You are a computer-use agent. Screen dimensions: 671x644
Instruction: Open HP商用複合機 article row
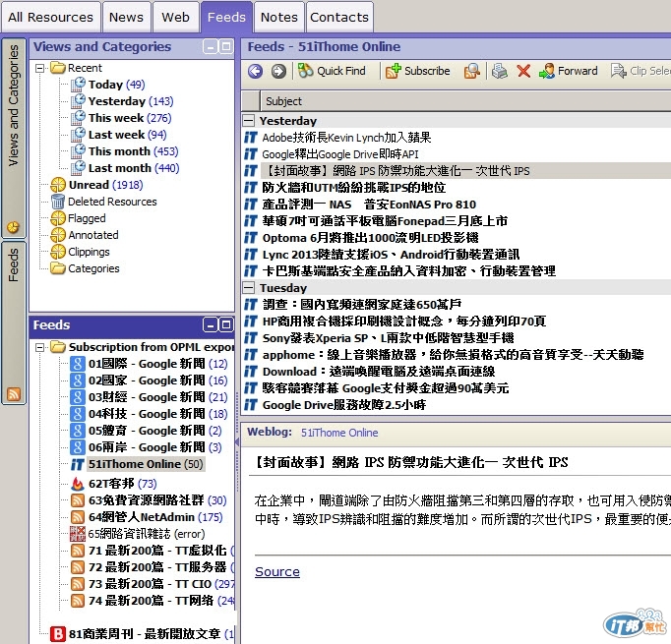(404, 322)
